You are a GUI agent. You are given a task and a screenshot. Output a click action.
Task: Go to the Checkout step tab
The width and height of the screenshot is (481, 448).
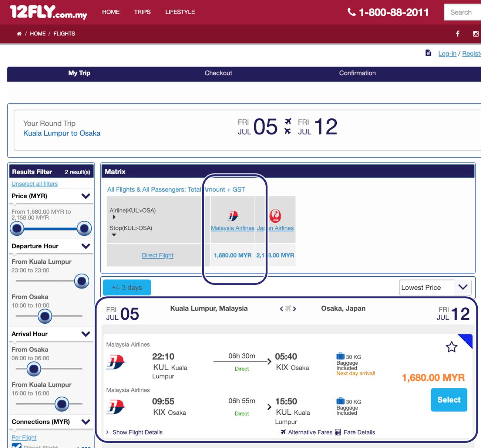click(218, 73)
